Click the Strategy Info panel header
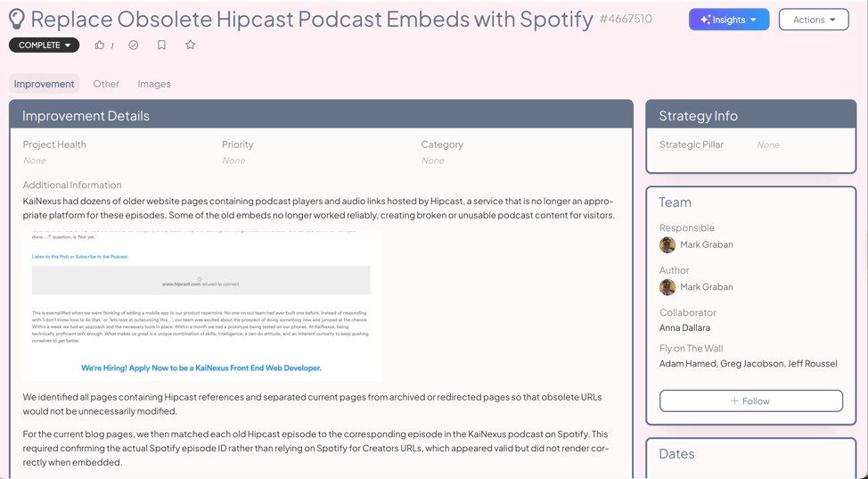 (751, 115)
